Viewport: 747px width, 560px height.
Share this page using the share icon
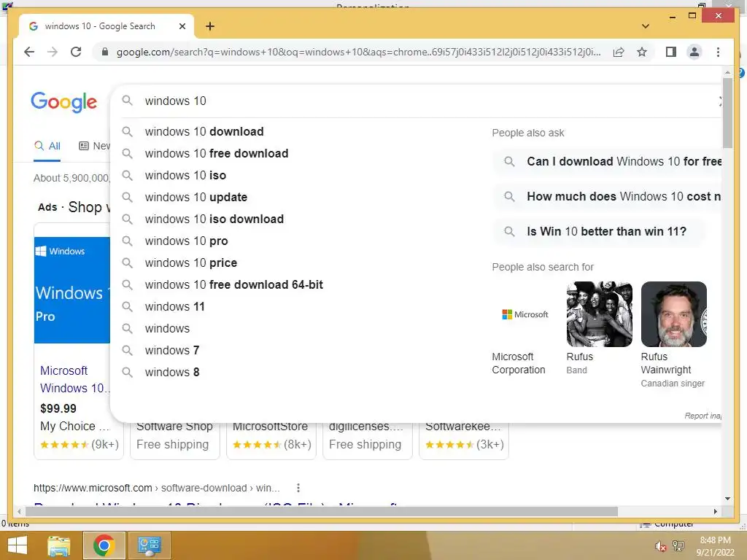coord(619,52)
